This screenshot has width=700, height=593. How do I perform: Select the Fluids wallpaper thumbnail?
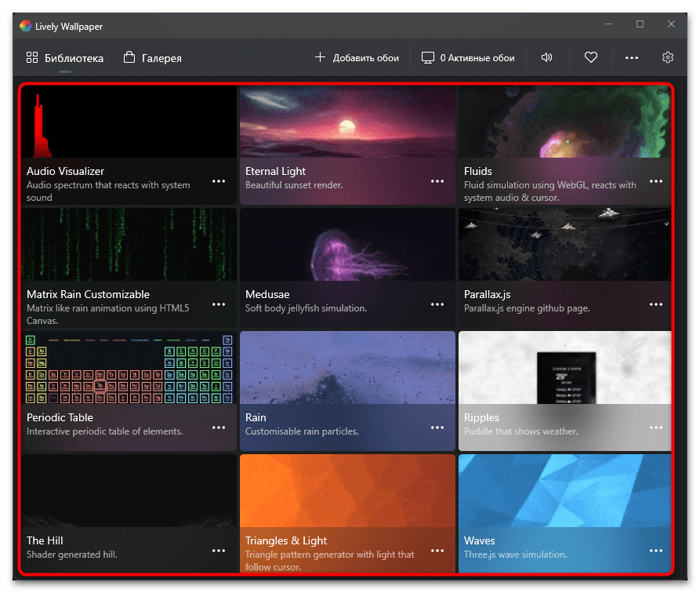[x=564, y=122]
